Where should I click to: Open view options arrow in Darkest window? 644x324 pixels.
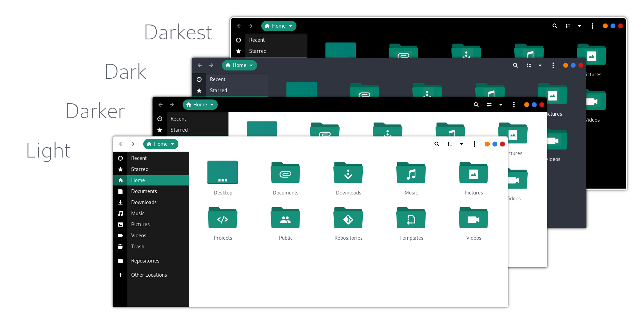(579, 26)
